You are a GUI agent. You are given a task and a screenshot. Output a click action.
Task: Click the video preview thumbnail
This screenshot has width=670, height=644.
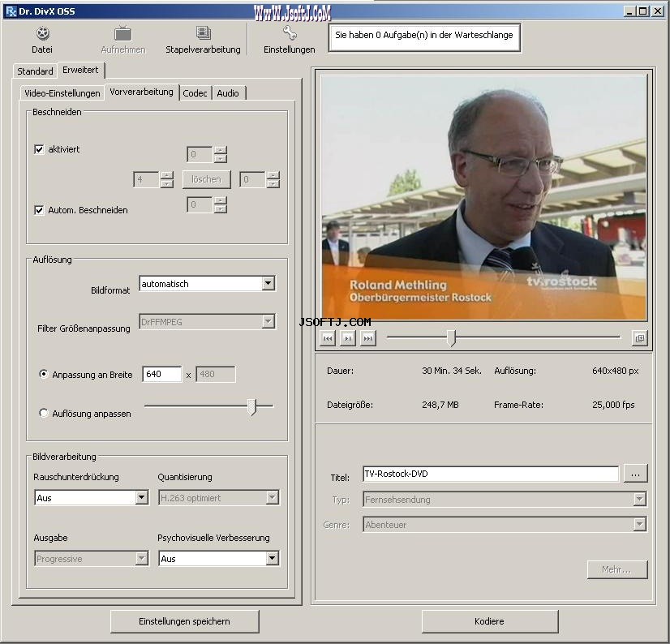tap(483, 198)
